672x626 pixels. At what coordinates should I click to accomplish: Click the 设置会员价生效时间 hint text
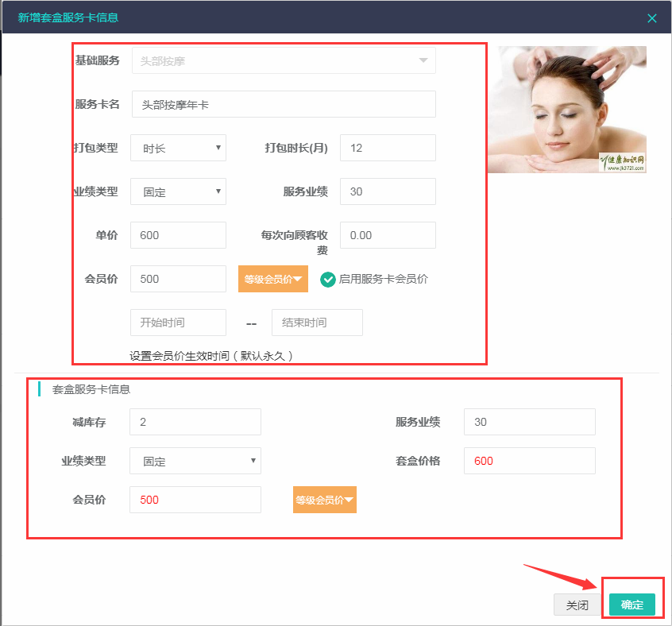click(212, 356)
